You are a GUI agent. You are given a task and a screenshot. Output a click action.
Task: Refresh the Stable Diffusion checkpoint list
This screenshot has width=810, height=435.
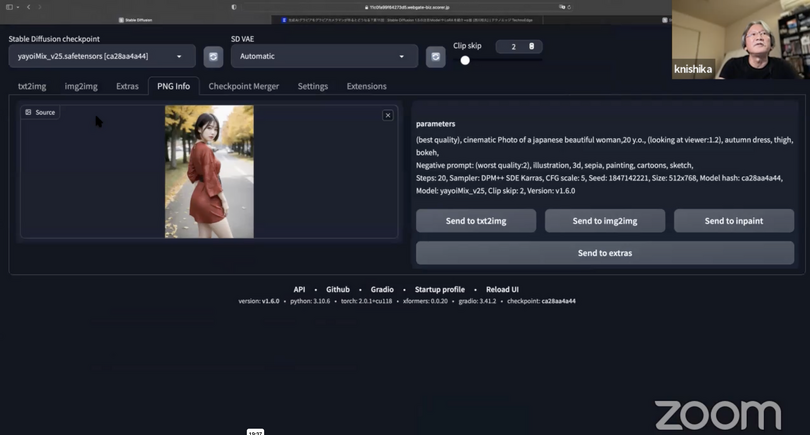point(213,57)
